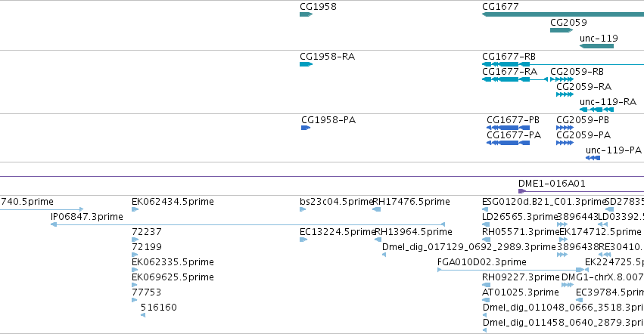Image resolution: width=644 pixels, height=334 pixels.
Task: Click the AT01025.3prime EST label
Action: tap(521, 292)
